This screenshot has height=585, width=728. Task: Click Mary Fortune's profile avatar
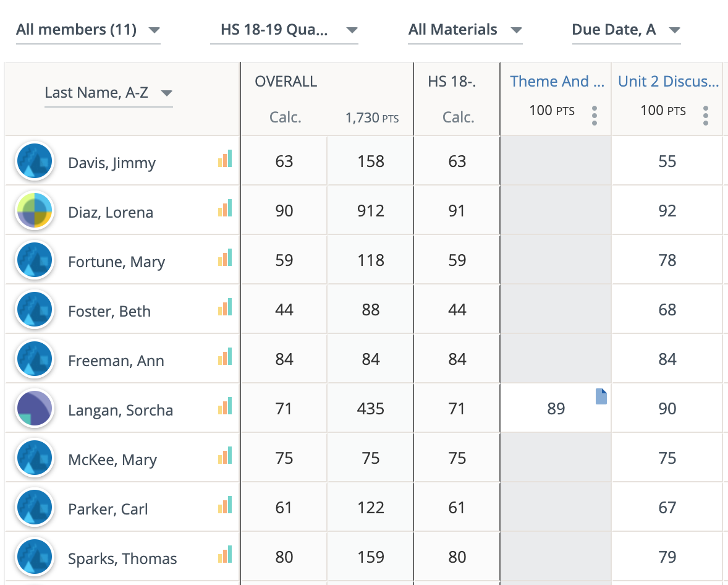point(35,260)
